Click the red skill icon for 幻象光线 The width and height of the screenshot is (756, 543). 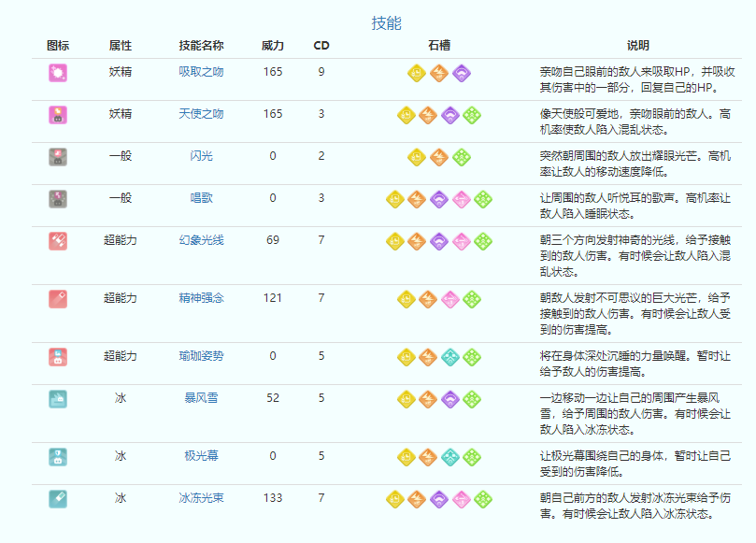coord(58,241)
